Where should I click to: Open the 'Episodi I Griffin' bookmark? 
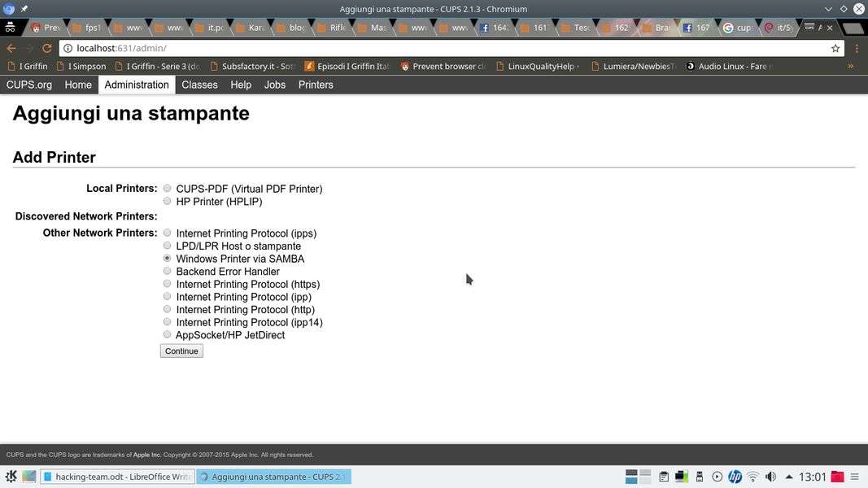click(347, 66)
